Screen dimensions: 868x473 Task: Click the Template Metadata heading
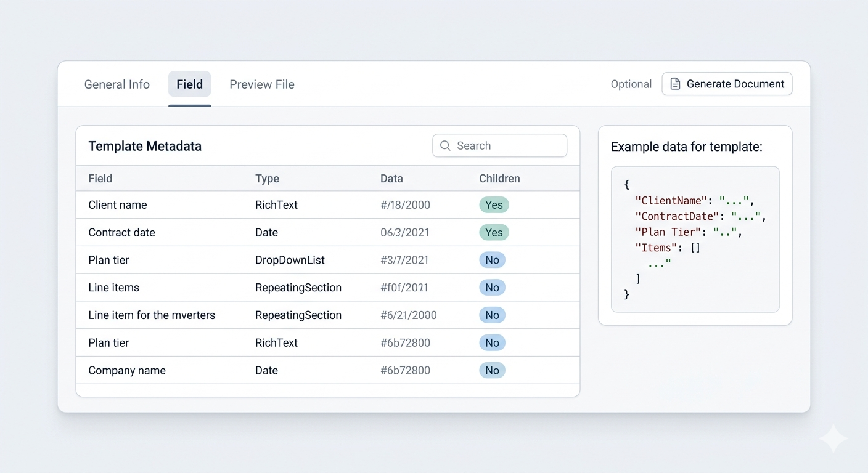145,146
